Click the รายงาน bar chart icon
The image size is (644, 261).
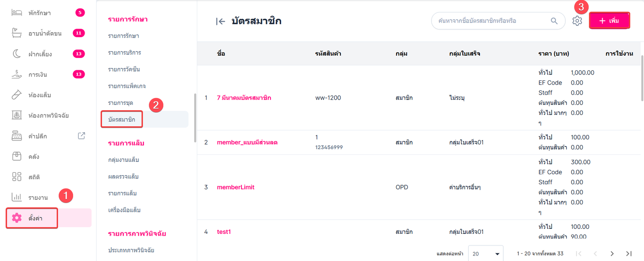pos(17,197)
